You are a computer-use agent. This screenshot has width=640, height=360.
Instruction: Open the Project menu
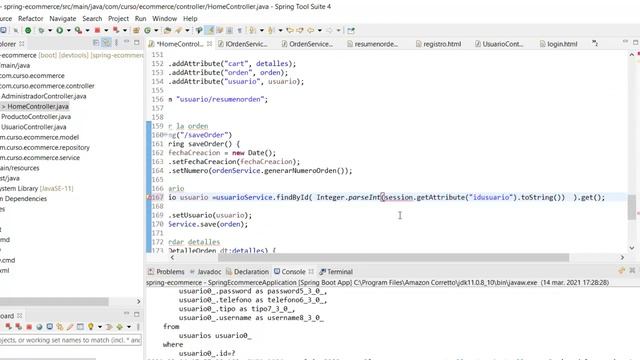(118, 19)
